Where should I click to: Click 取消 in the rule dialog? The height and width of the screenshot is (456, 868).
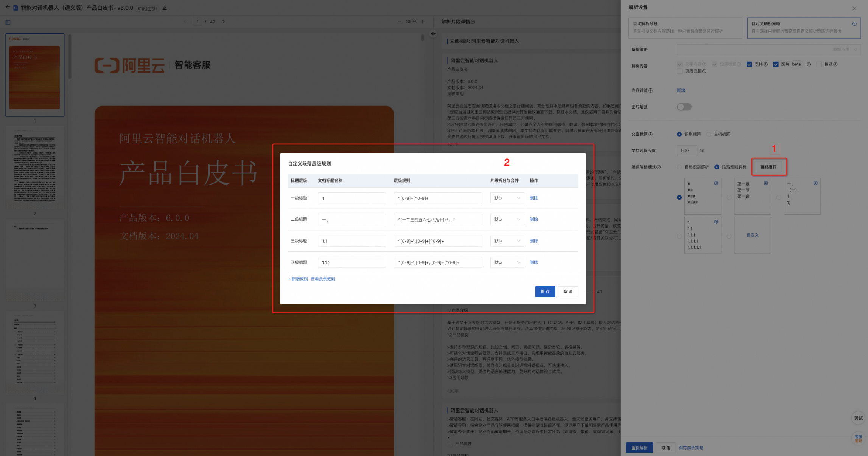point(568,292)
